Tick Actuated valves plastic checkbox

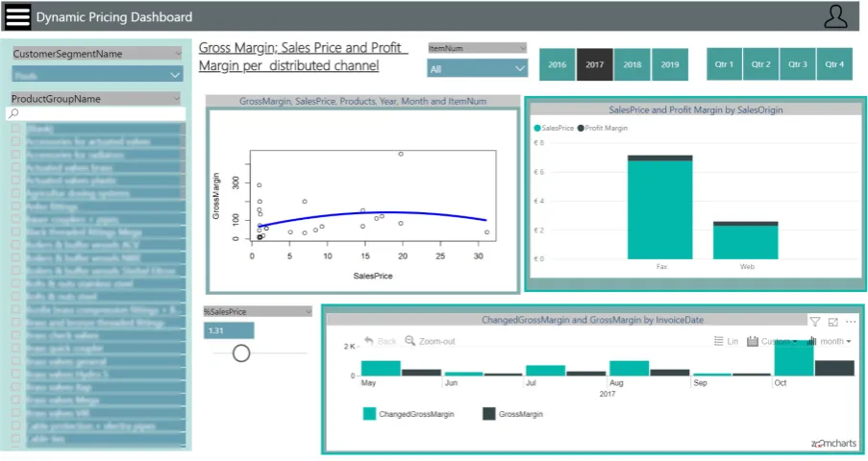coord(15,180)
